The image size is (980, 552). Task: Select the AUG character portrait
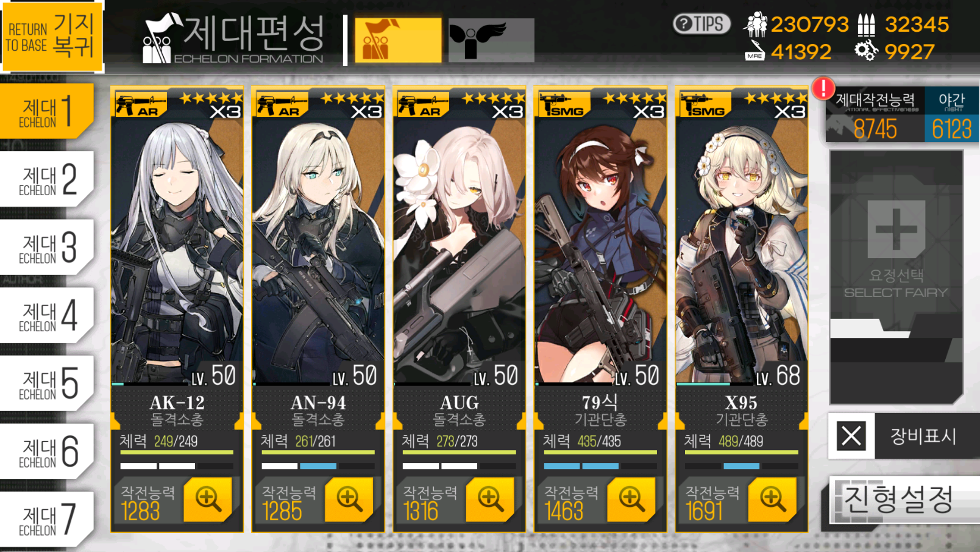coord(460,244)
